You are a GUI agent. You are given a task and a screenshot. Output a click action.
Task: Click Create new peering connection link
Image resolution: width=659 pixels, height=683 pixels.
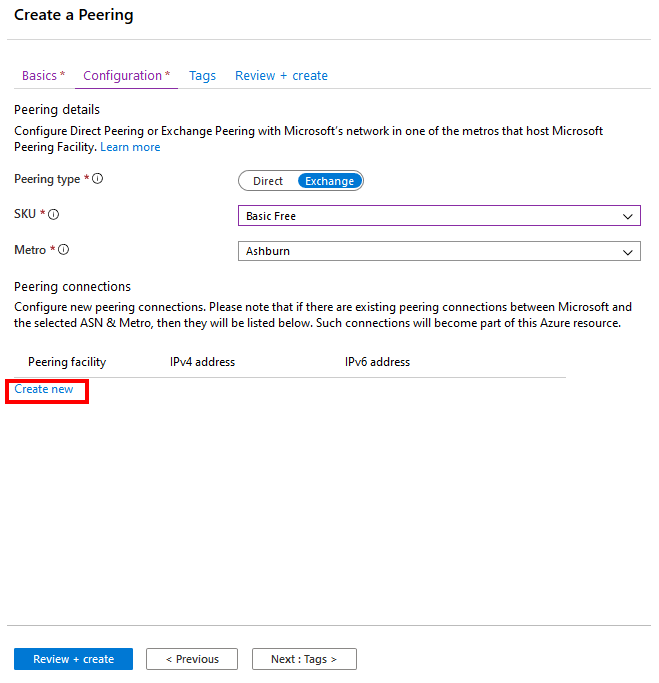point(44,389)
